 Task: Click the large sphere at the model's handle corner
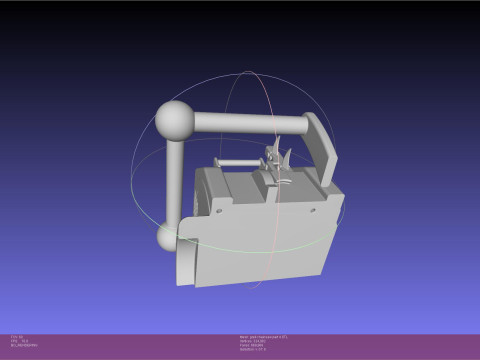174,121
